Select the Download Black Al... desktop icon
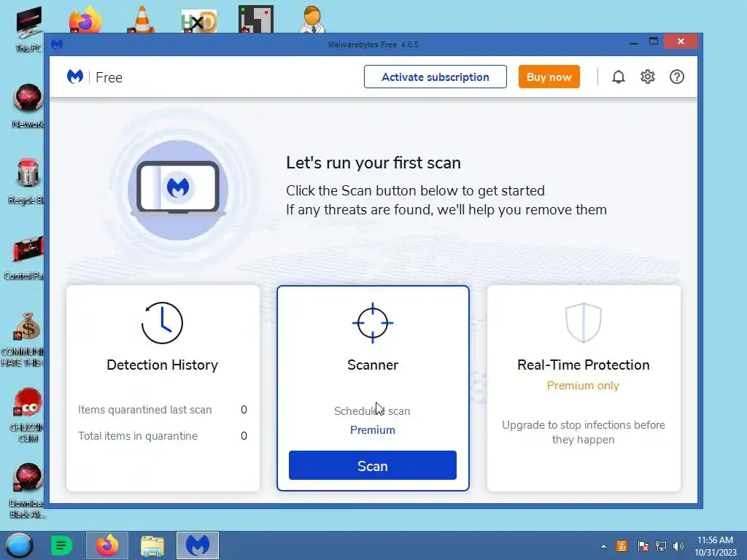Image resolution: width=747 pixels, height=560 pixels. pos(28,491)
